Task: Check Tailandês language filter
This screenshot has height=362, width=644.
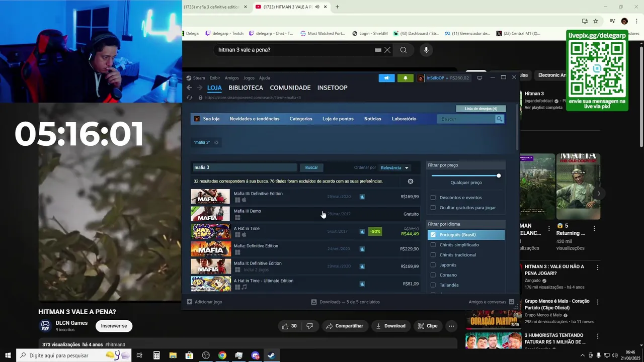Action: tap(433, 285)
